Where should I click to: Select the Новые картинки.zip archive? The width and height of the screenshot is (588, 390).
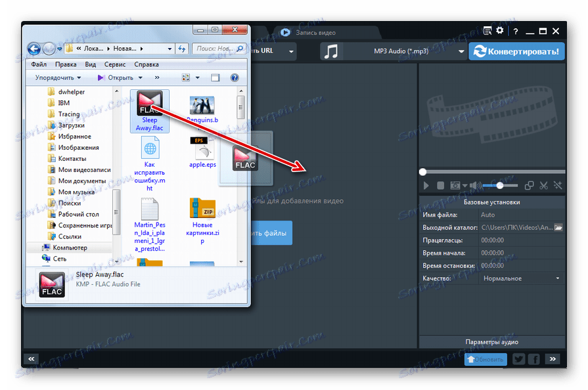[202, 221]
